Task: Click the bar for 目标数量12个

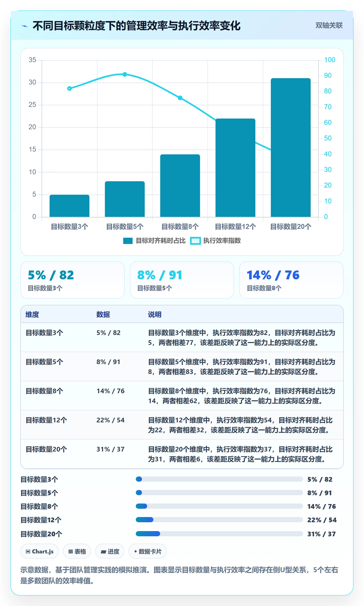Action: [x=235, y=168]
